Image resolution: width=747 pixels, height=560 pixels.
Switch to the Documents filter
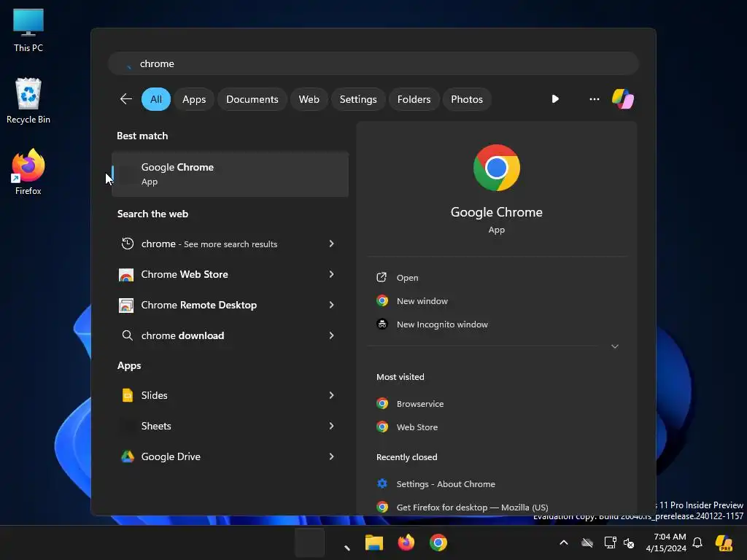tap(252, 99)
